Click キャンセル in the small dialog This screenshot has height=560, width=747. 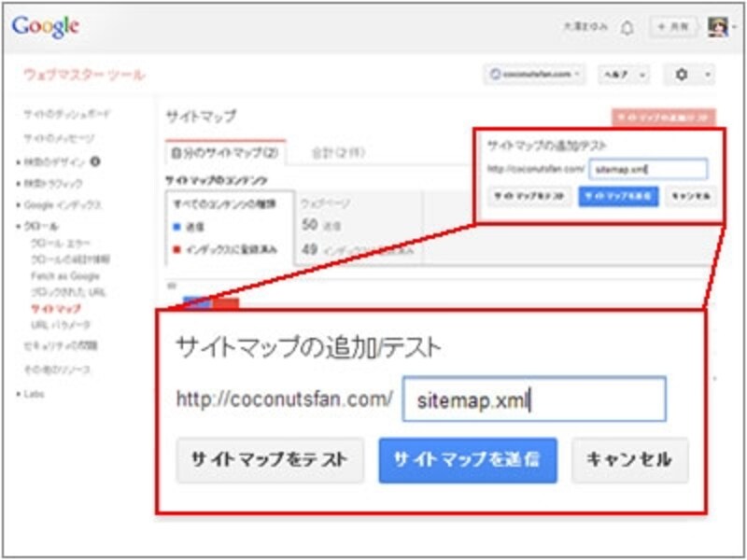691,196
